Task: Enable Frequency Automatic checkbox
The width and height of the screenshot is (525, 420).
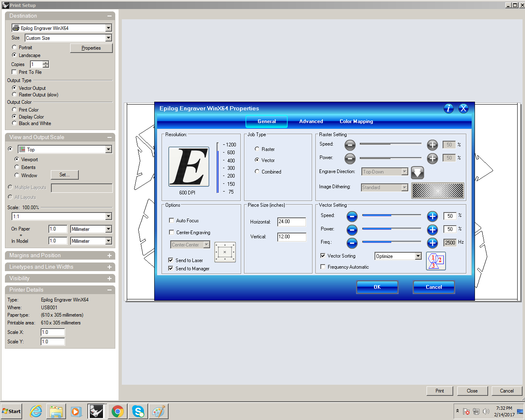Action: tap(323, 267)
